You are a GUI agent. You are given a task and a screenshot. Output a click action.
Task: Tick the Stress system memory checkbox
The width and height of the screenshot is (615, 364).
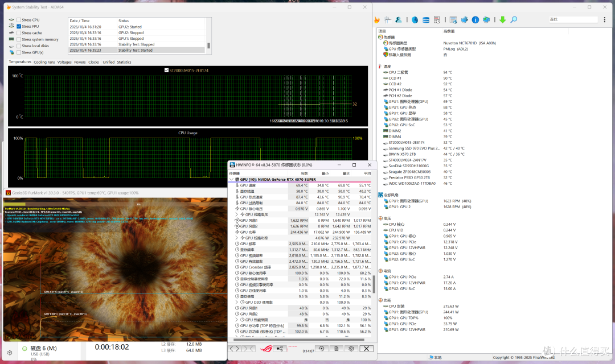click(x=19, y=39)
